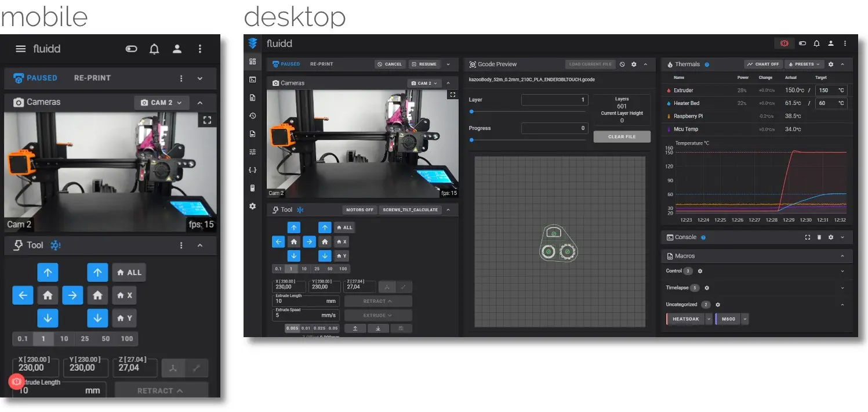This screenshot has height=412, width=868.
Task: Click RE-PRINT tab in mobile view
Action: click(x=92, y=78)
